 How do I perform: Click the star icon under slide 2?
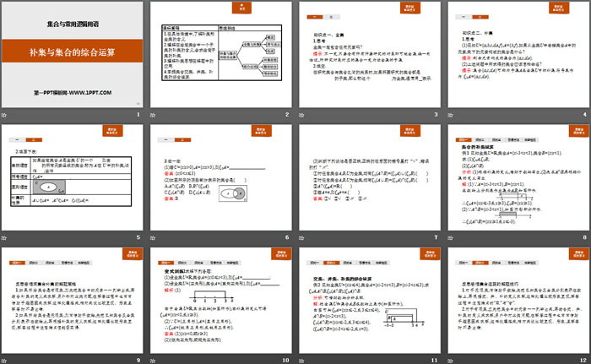pyautogui.click(x=153, y=115)
